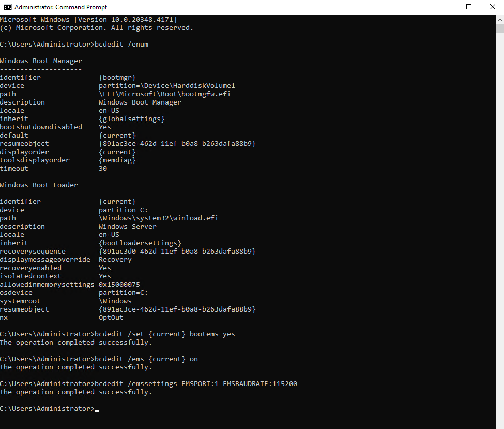Click the recoverysequence GUID value

click(177, 252)
